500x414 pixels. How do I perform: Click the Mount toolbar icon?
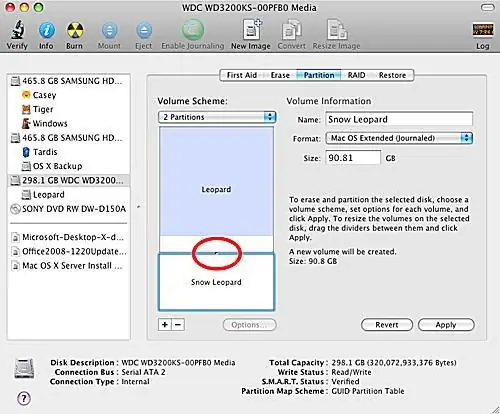(109, 30)
